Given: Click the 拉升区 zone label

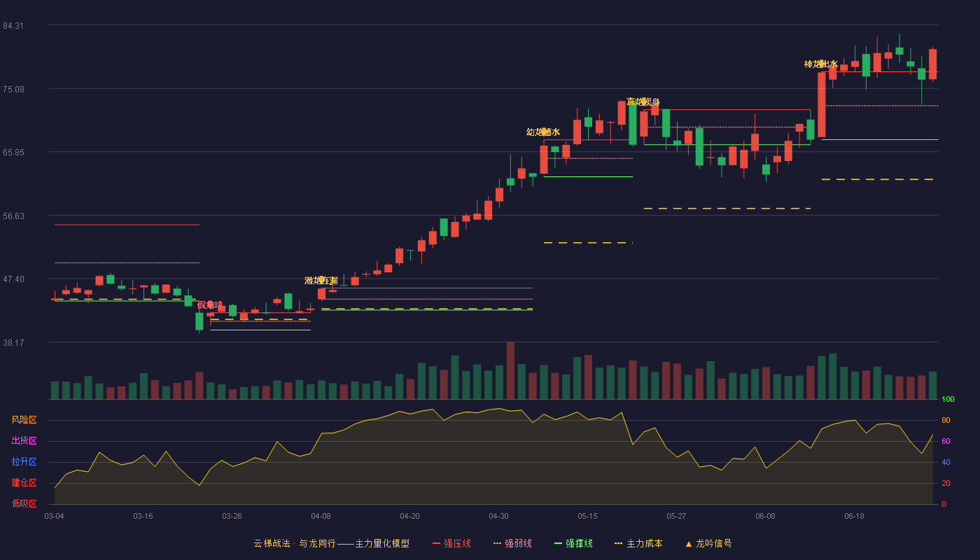Looking at the screenshot, I should click(24, 462).
